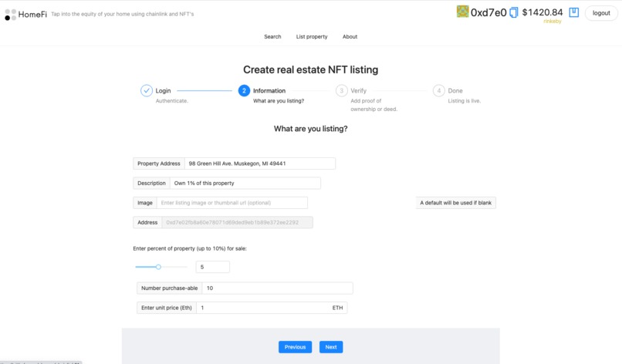Go back with the Previous button

pos(295,347)
